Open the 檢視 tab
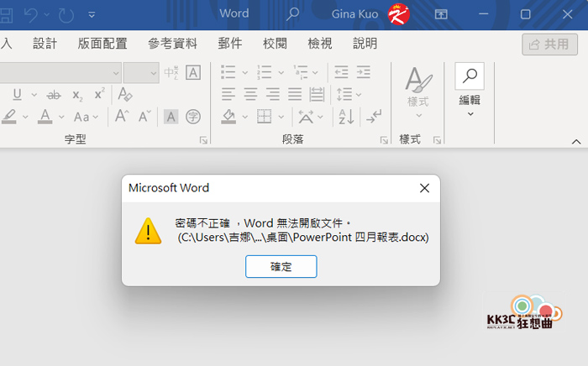 (320, 44)
